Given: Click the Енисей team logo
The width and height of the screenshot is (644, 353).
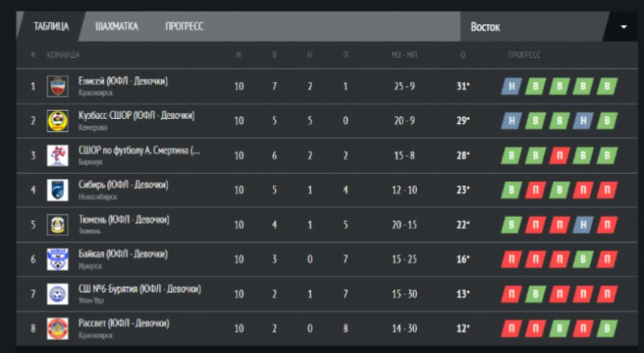Looking at the screenshot, I should coord(57,86).
